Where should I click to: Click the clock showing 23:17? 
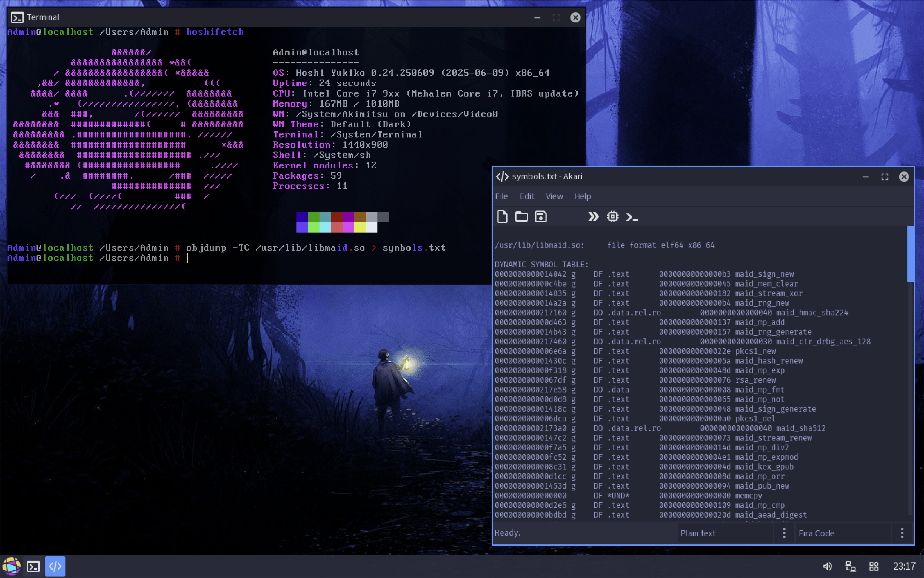coord(904,566)
